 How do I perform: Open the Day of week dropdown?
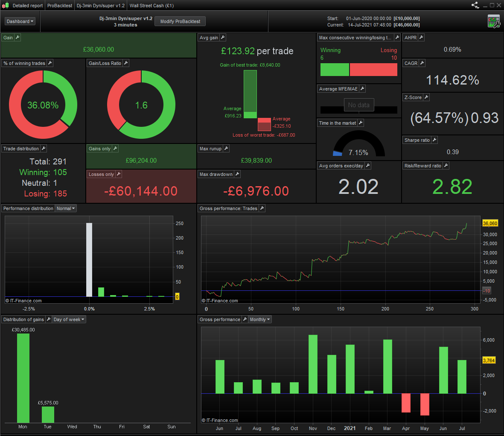coord(69,319)
